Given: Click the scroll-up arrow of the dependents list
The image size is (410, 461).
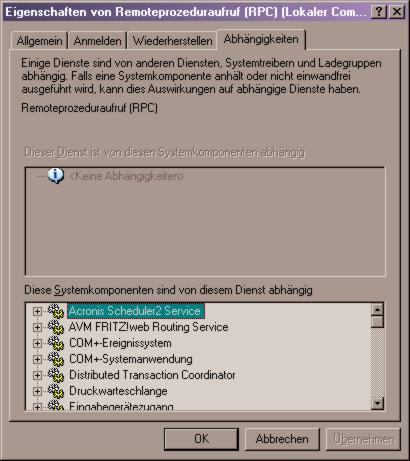Looking at the screenshot, I should (x=377, y=310).
